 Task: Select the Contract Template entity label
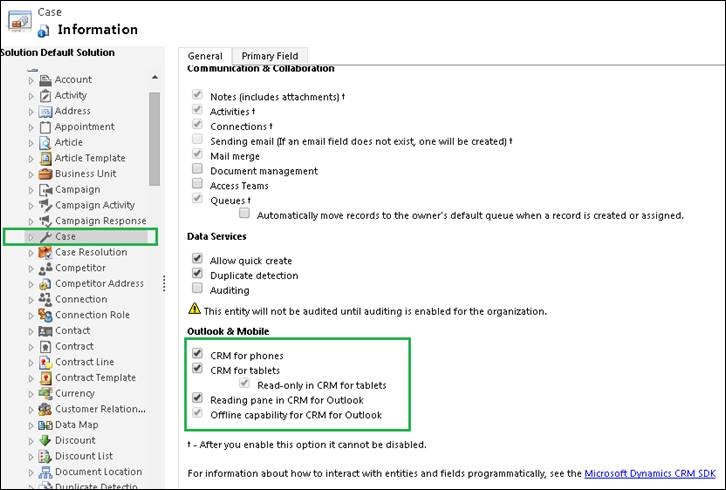point(95,378)
